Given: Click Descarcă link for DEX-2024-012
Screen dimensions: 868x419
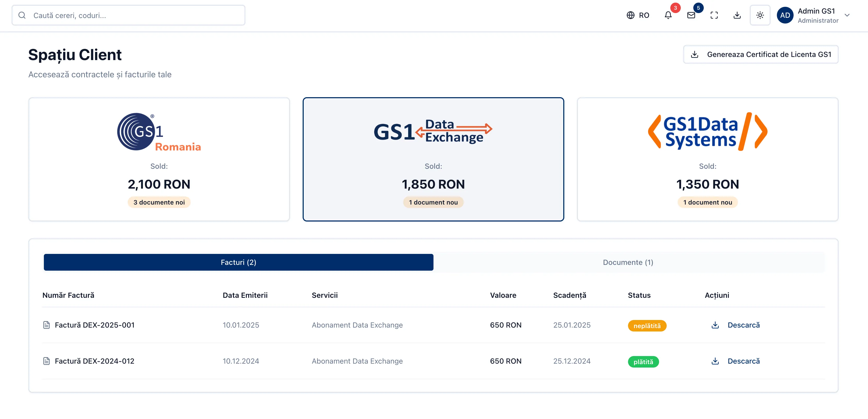Looking at the screenshot, I should pos(743,361).
